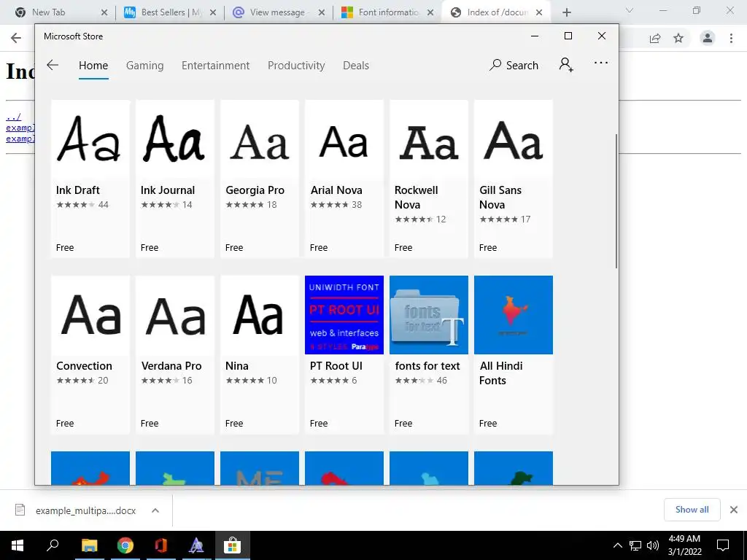Click Show all downloads

tap(692, 510)
